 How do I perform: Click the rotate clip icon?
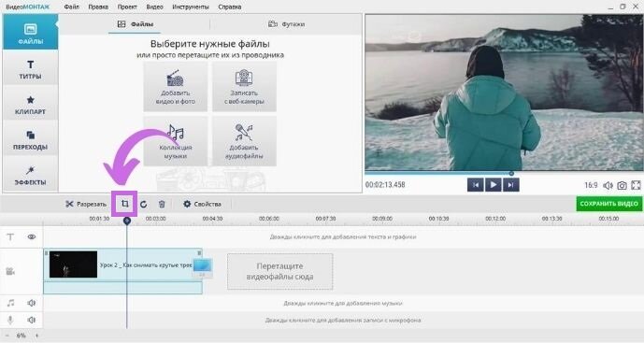coord(143,204)
